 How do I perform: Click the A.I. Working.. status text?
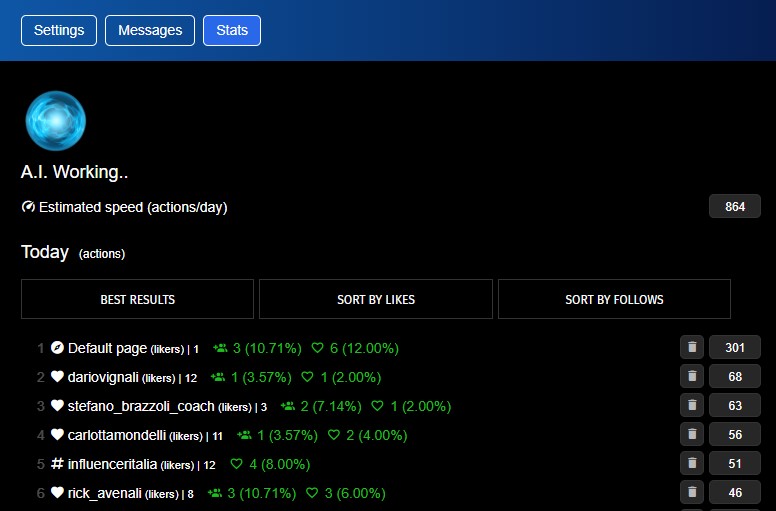tap(74, 172)
